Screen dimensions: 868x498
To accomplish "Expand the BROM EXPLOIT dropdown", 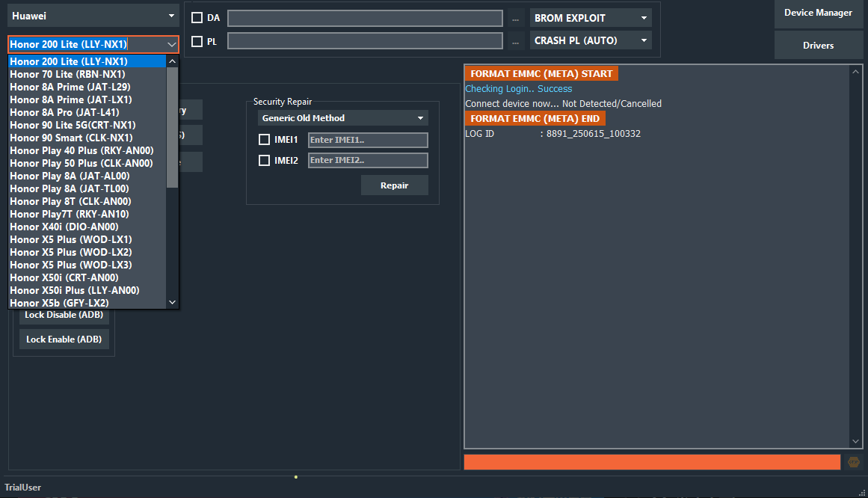I will pos(591,18).
